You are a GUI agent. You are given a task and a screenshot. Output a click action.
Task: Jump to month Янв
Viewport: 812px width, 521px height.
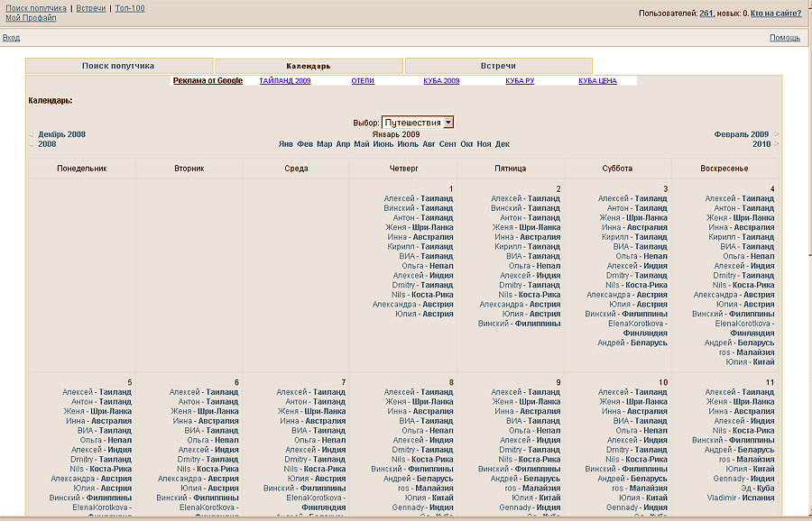point(286,144)
